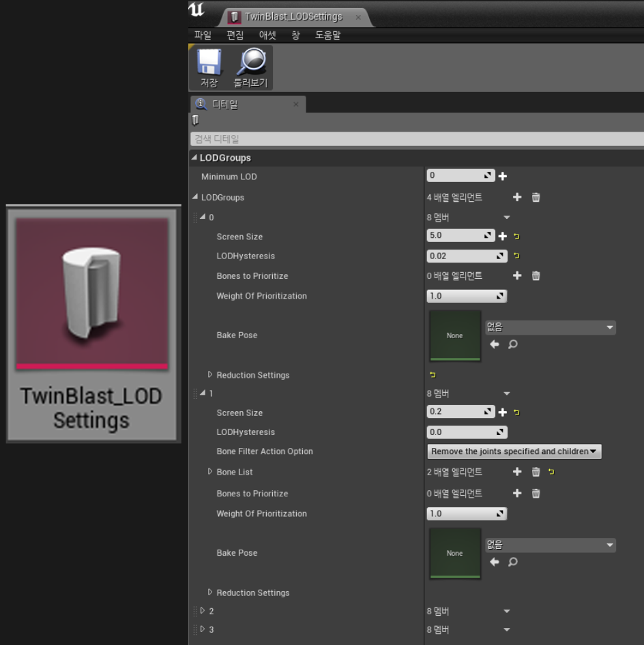Reset group 0 Reduction Settings to default
Viewport: 644px width, 645px height.
tap(433, 375)
